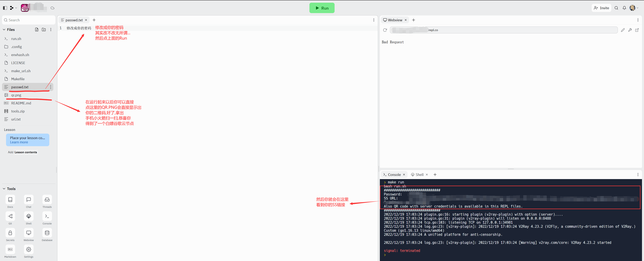Open the Threads tool
644x261 pixels.
(47, 200)
